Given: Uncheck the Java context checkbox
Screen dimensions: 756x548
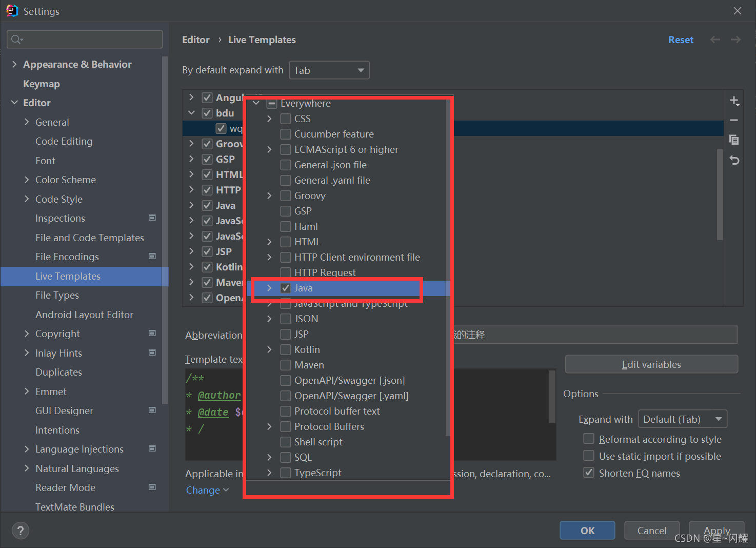Looking at the screenshot, I should (286, 288).
